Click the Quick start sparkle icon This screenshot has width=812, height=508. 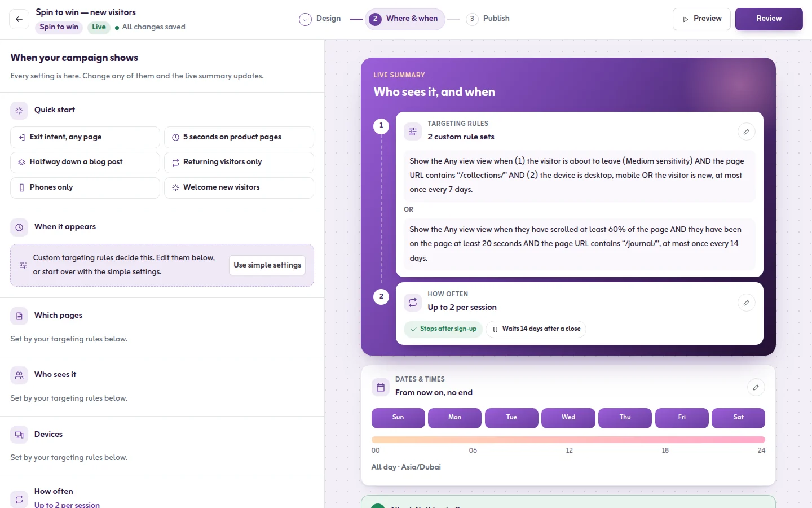click(19, 110)
